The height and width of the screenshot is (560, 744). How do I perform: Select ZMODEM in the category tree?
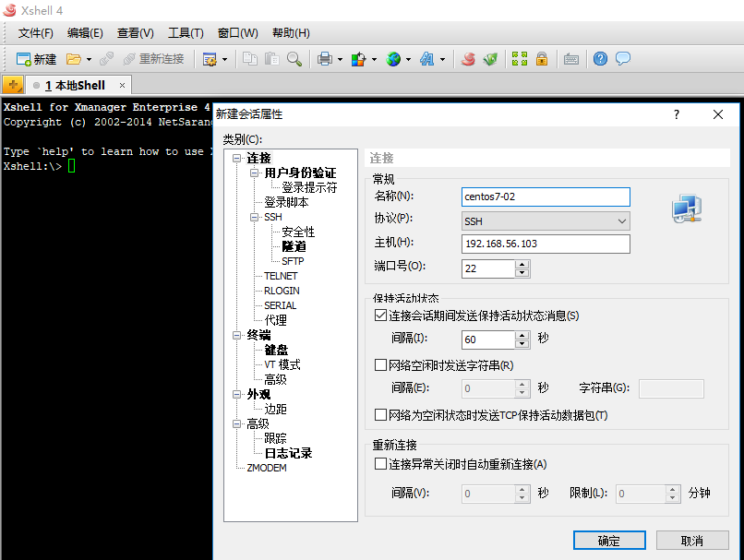(x=266, y=468)
